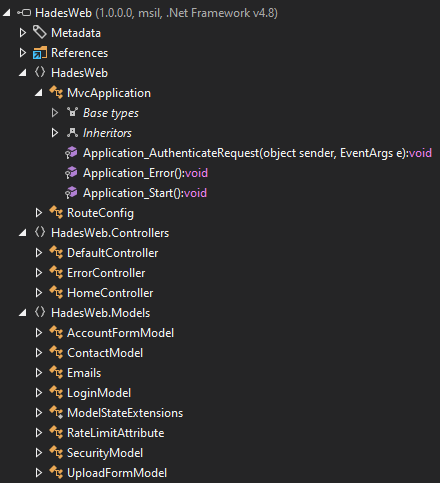Image resolution: width=440 pixels, height=483 pixels.
Task: Click the ModelStateExtensions static class icon
Action: pyautogui.click(x=56, y=412)
